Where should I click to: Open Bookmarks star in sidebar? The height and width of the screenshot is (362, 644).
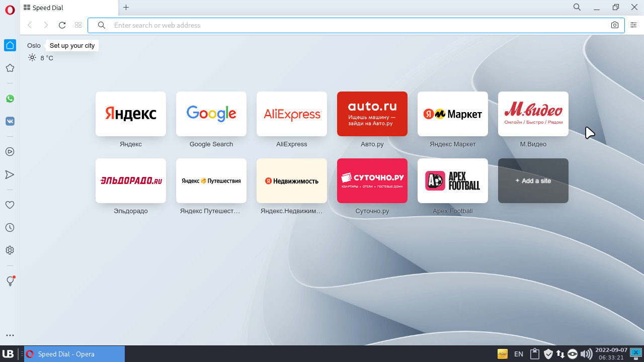10,68
